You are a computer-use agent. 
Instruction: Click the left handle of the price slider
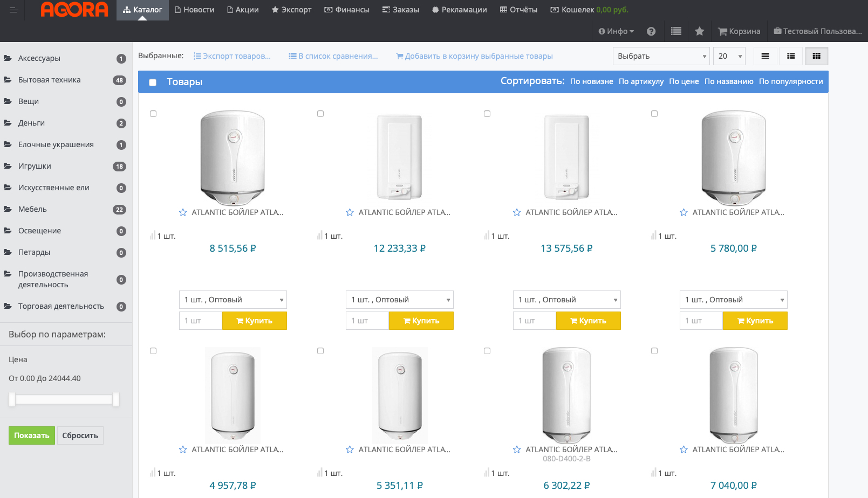click(x=12, y=399)
